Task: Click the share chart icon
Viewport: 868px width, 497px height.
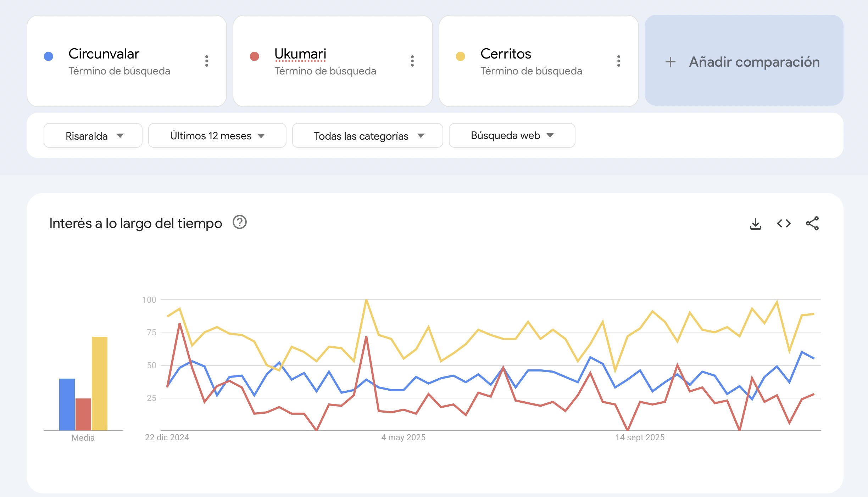Action: pyautogui.click(x=812, y=223)
